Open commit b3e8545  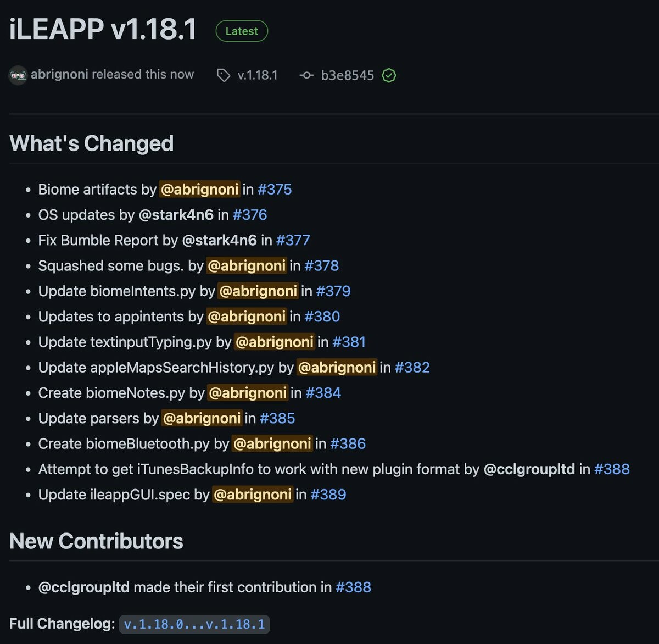347,75
